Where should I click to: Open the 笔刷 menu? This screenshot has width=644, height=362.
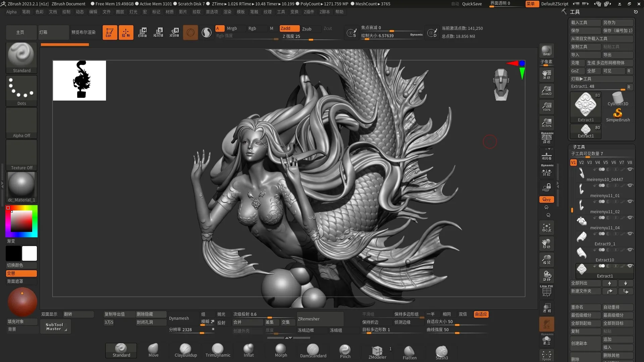pos(26,12)
